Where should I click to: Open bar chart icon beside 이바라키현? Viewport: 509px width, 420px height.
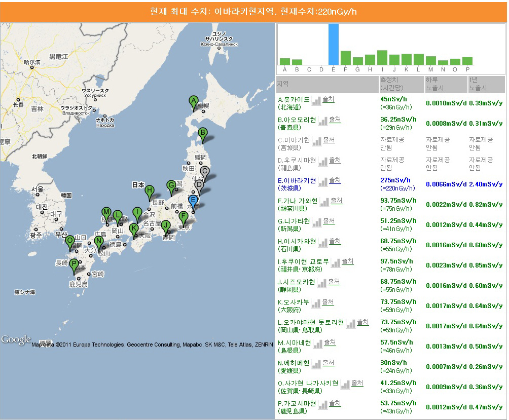click(322, 181)
